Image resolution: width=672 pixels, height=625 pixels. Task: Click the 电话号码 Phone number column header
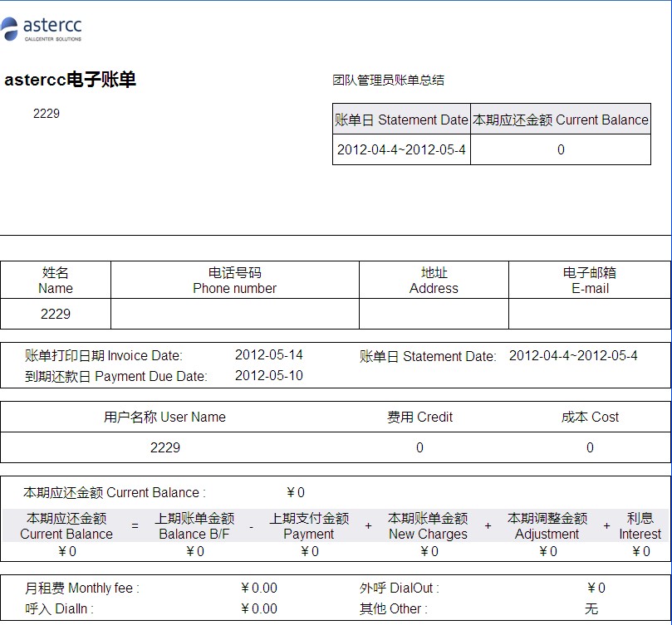(234, 281)
